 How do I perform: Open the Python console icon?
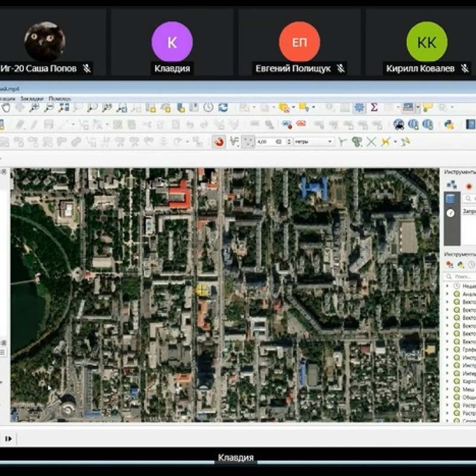(449, 124)
